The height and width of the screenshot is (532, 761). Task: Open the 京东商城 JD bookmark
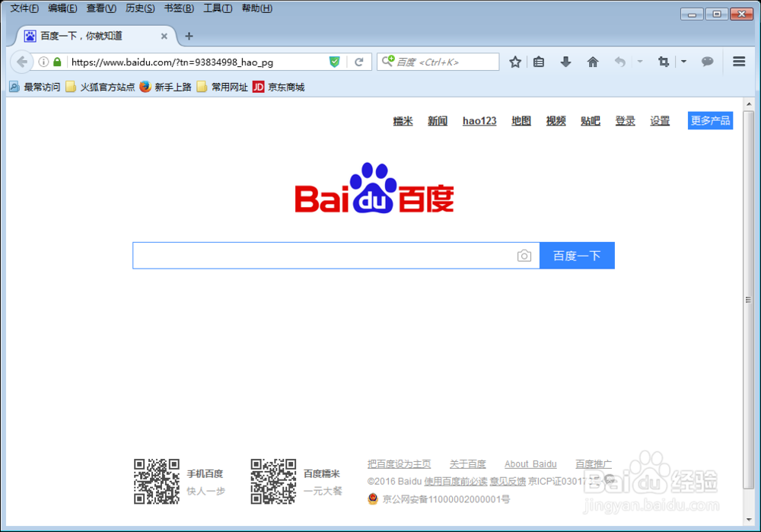click(279, 87)
